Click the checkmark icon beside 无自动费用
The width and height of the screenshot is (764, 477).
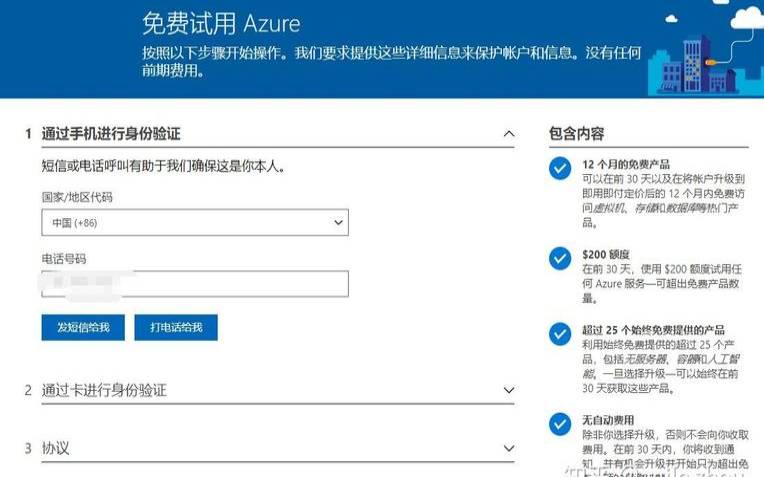tap(560, 424)
